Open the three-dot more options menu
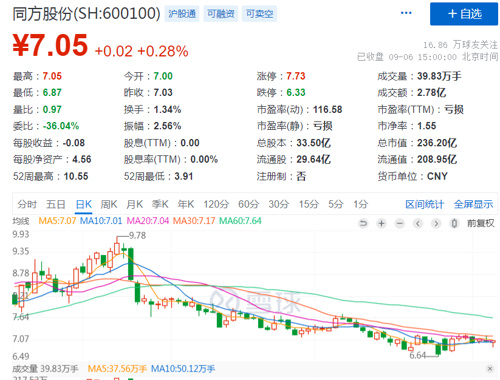Image resolution: width=500 pixels, height=380 pixels. coord(406,13)
